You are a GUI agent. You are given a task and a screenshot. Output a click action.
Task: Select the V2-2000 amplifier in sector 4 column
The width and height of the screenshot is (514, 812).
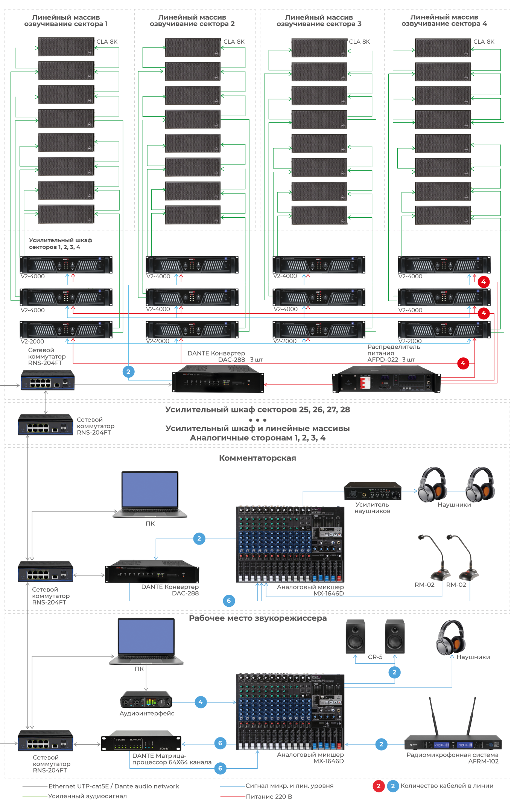(444, 330)
